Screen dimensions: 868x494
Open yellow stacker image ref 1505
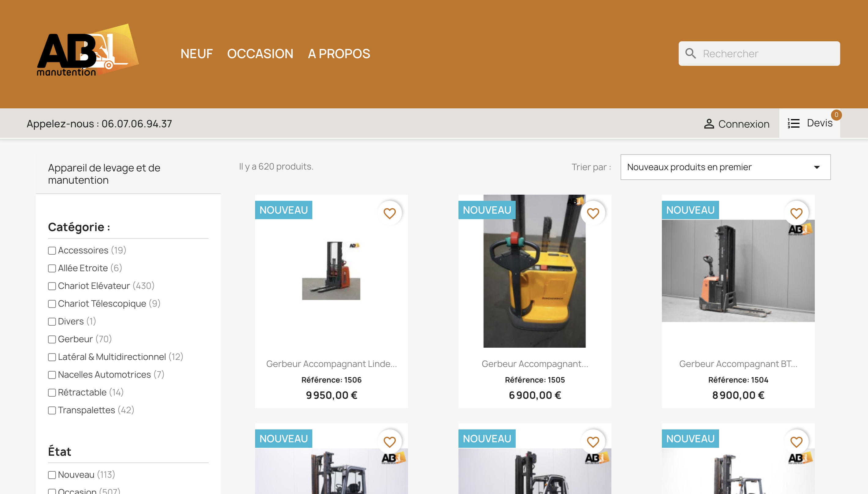[535, 271]
